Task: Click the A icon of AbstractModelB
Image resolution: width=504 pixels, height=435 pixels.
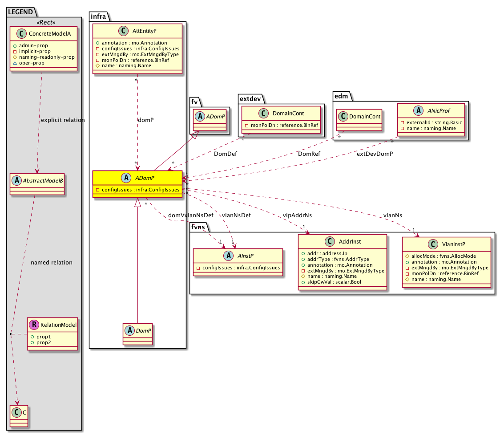Action: 17,181
